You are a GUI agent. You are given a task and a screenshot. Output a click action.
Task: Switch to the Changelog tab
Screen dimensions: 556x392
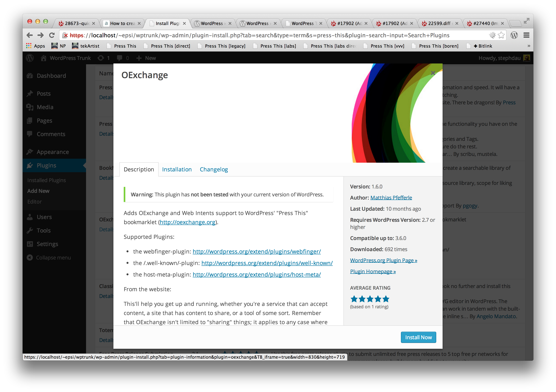pos(214,169)
